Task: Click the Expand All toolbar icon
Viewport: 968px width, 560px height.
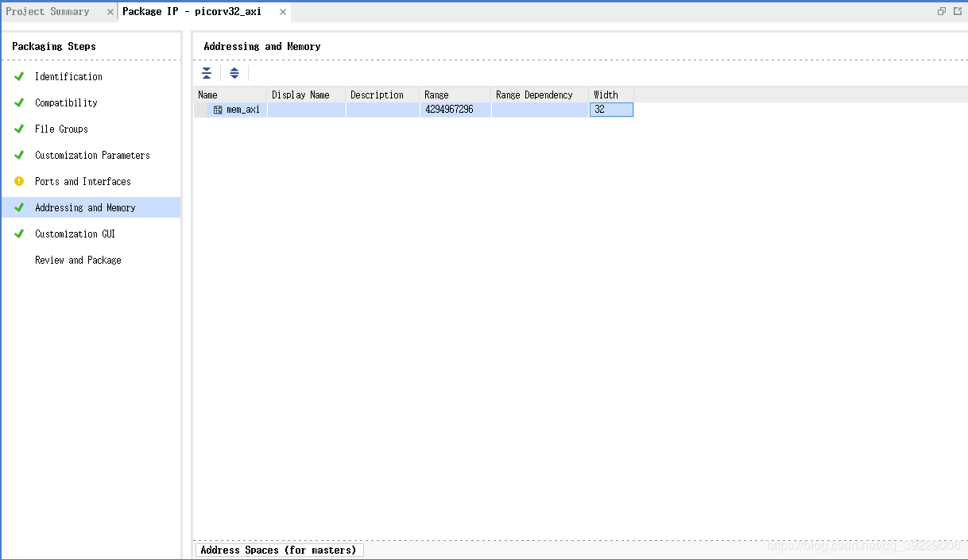Action: pos(234,73)
